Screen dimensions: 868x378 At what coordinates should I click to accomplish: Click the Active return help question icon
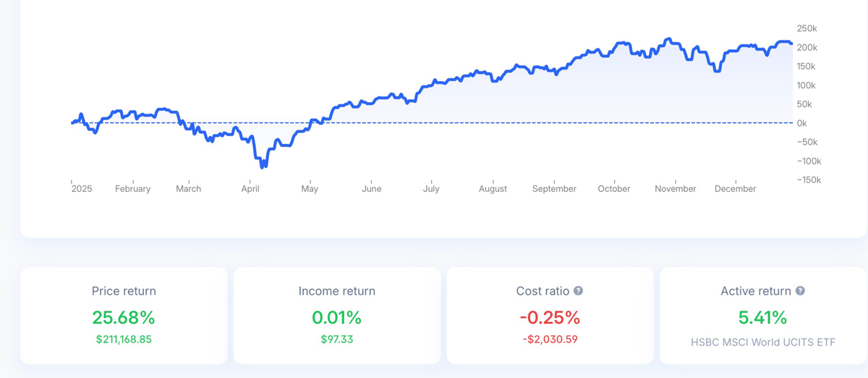(800, 291)
